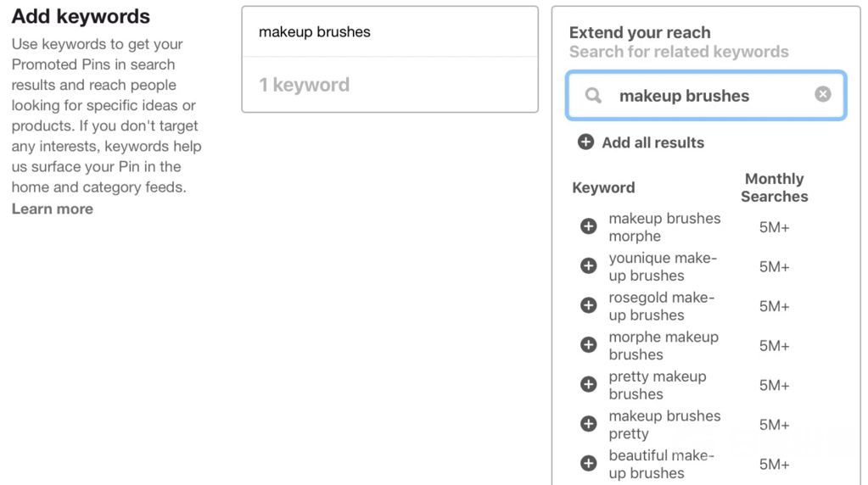
Task: Add 'pretty makeup brushes' plus icon
Action: (588, 384)
